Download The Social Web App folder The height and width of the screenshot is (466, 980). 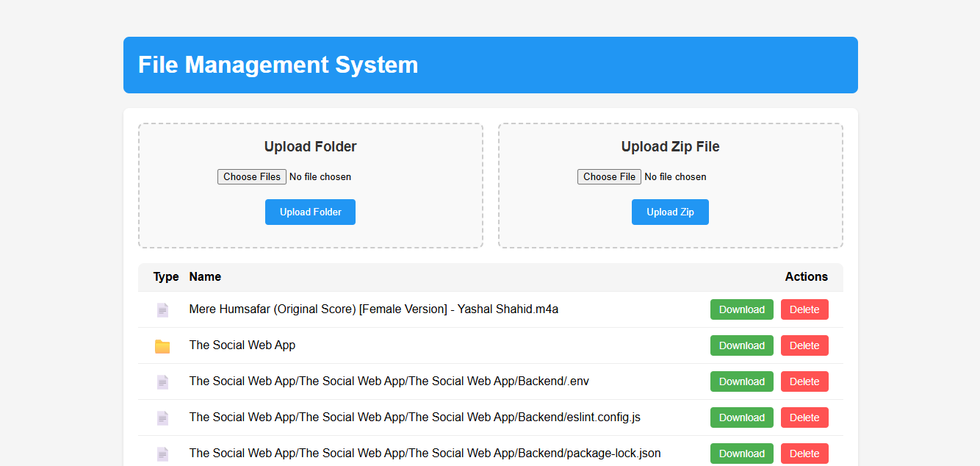pos(741,345)
